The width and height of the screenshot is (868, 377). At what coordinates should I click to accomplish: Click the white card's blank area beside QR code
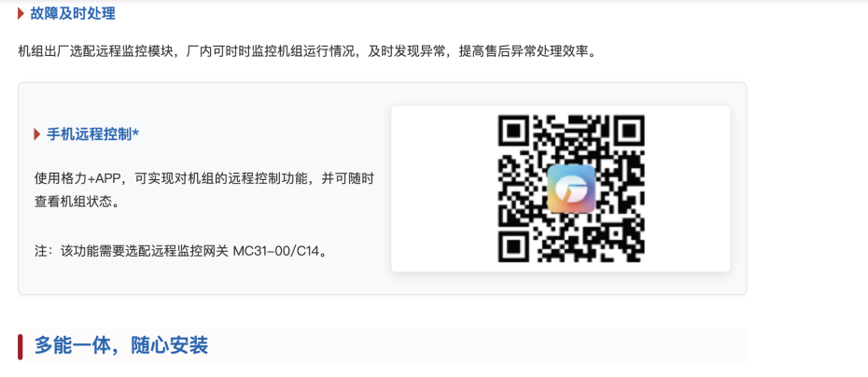point(442,188)
